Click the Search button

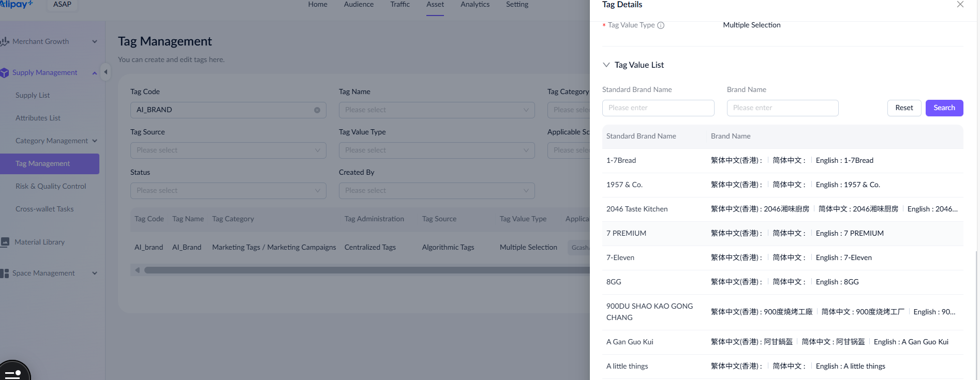click(944, 108)
